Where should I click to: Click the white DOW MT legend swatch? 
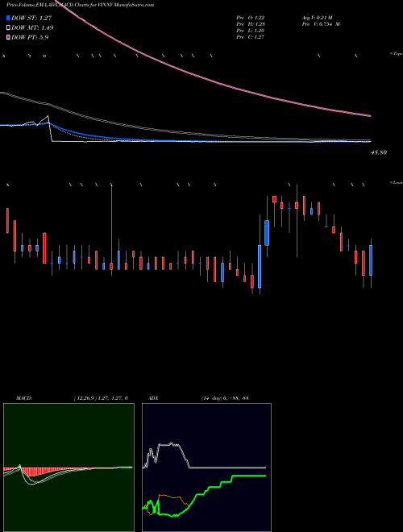click(8, 28)
